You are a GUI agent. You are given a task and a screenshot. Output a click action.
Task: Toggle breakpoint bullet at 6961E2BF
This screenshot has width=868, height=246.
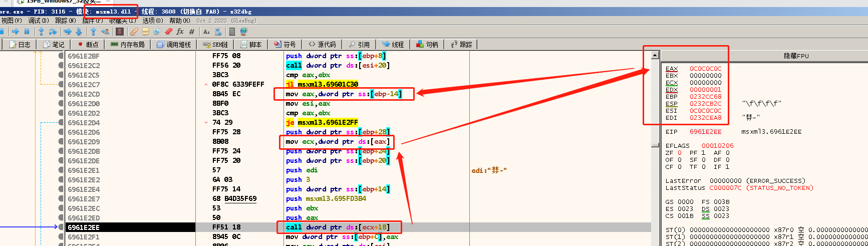pos(61,56)
